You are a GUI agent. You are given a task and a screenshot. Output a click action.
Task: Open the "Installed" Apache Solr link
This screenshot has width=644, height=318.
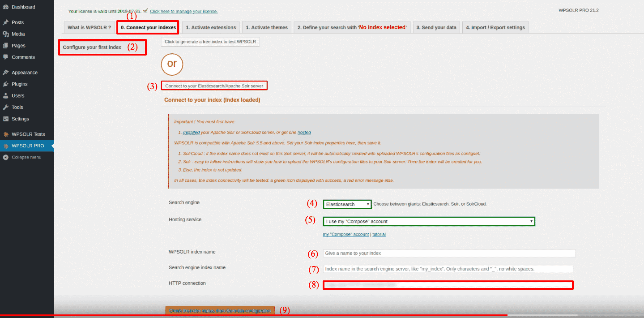(192, 133)
